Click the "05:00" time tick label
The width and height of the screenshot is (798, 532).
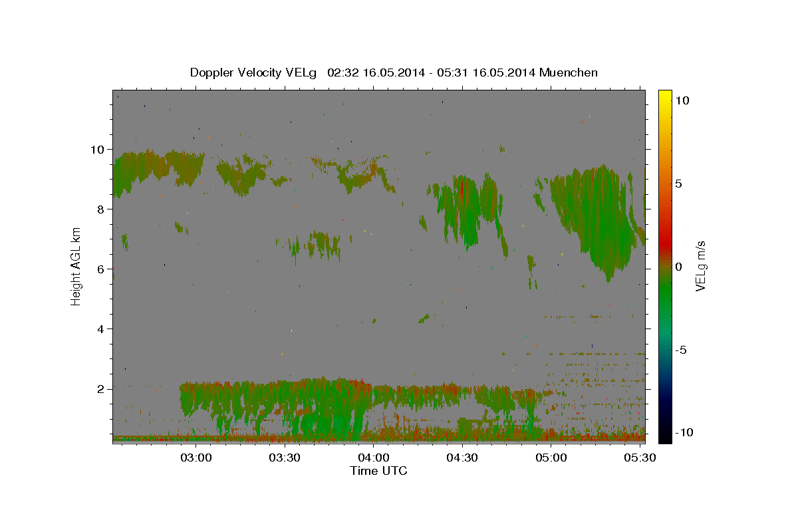pyautogui.click(x=551, y=458)
